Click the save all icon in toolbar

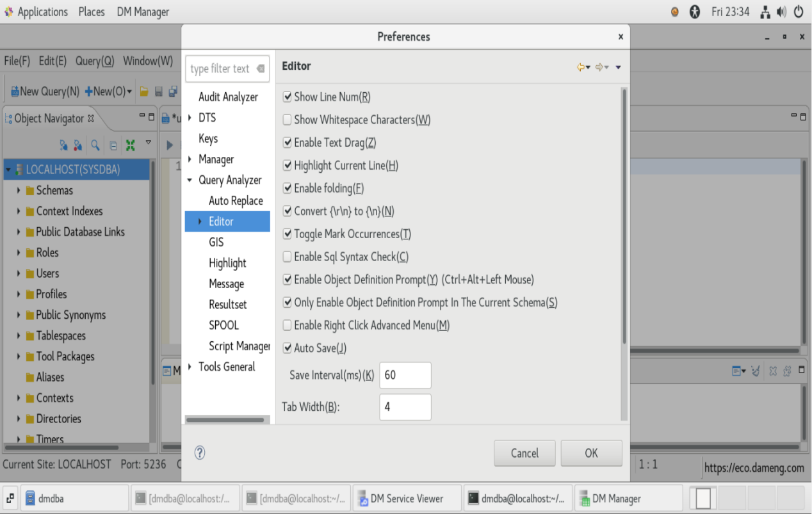[173, 92]
